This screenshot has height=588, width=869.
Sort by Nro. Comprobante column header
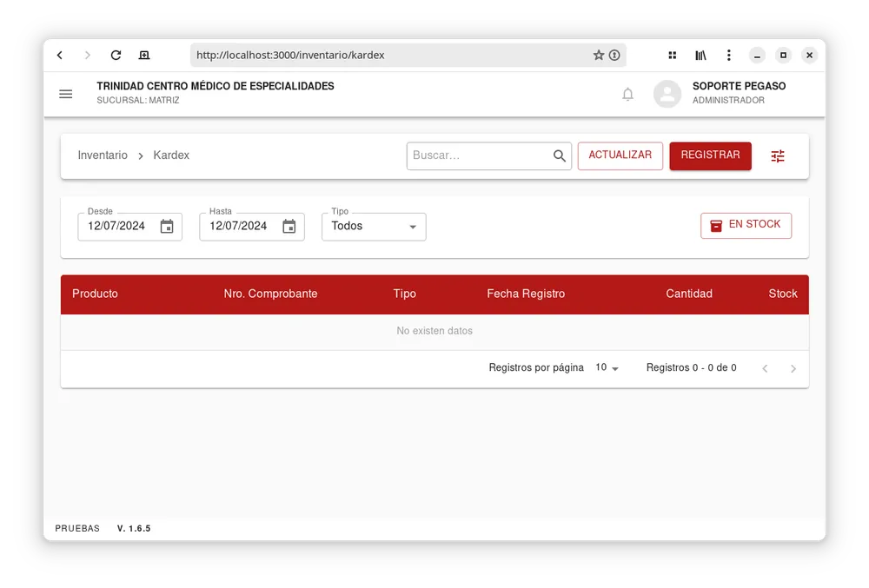tap(270, 294)
